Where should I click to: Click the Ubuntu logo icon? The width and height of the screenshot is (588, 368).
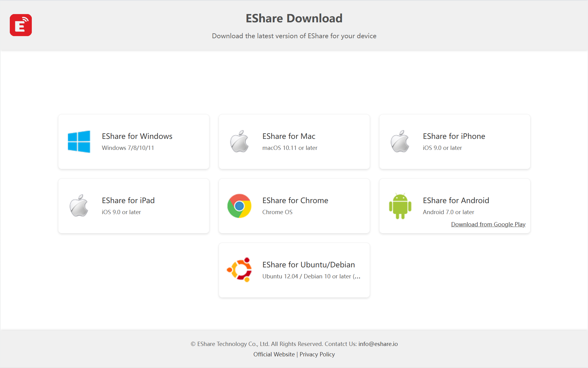[x=239, y=270]
